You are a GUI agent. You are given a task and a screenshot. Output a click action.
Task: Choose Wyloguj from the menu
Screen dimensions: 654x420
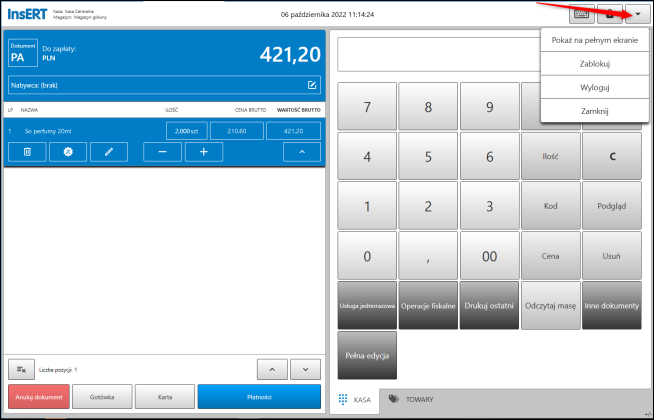tap(595, 87)
